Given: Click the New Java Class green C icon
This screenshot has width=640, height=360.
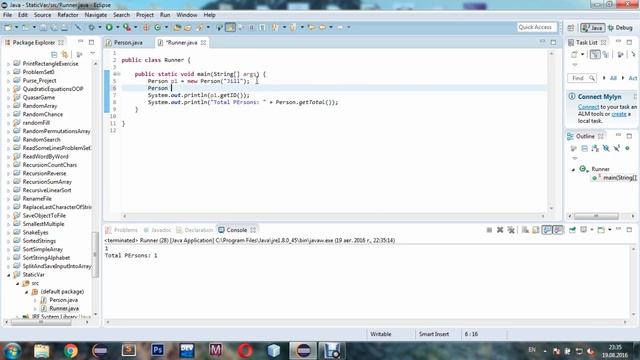Looking at the screenshot, I should point(157,27).
